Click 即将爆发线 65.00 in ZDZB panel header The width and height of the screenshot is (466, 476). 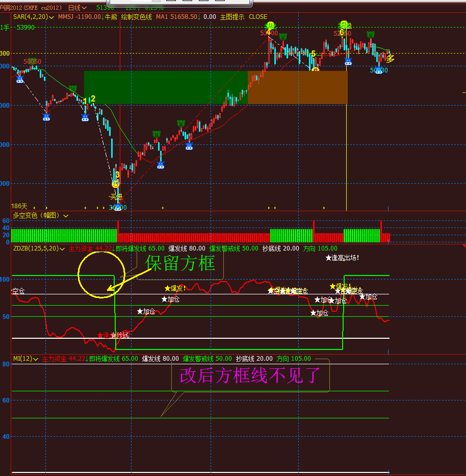pos(140,248)
